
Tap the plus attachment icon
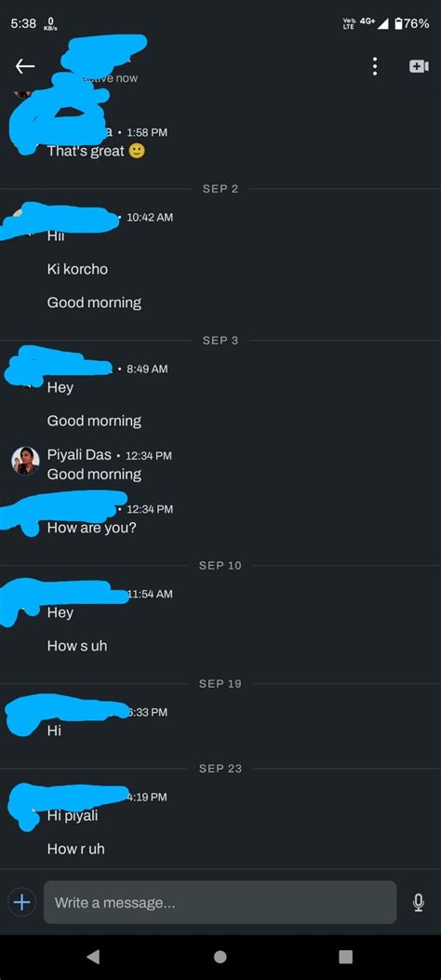(x=21, y=903)
